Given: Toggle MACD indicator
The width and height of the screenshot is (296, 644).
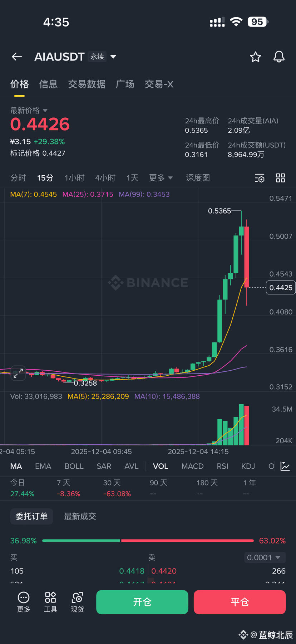Looking at the screenshot, I should click(192, 466).
